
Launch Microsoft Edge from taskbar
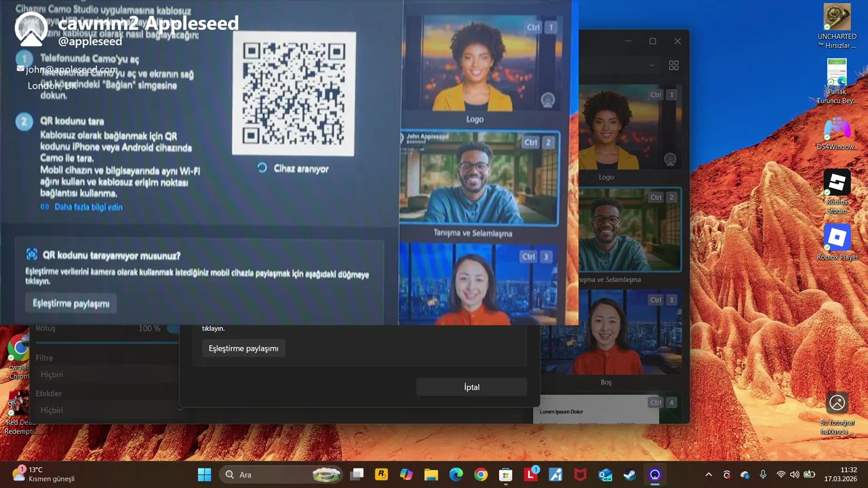click(456, 474)
